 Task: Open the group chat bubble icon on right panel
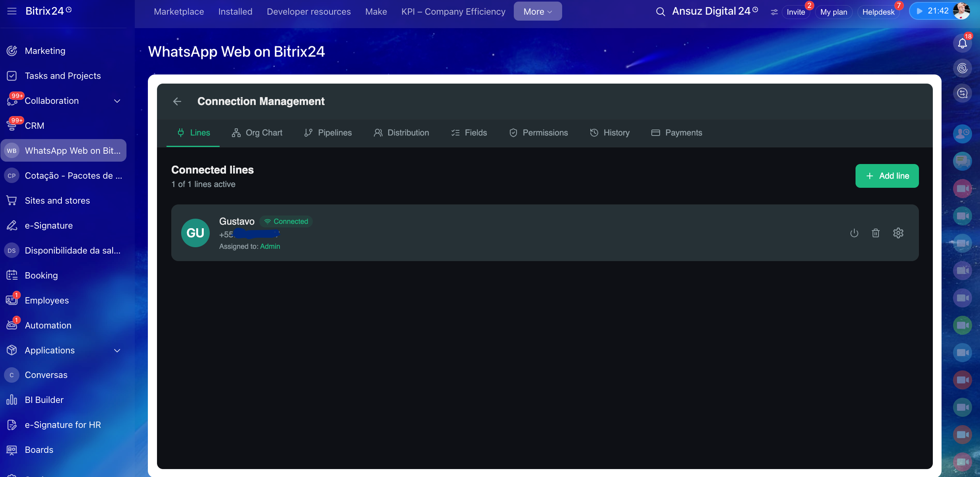tap(962, 161)
